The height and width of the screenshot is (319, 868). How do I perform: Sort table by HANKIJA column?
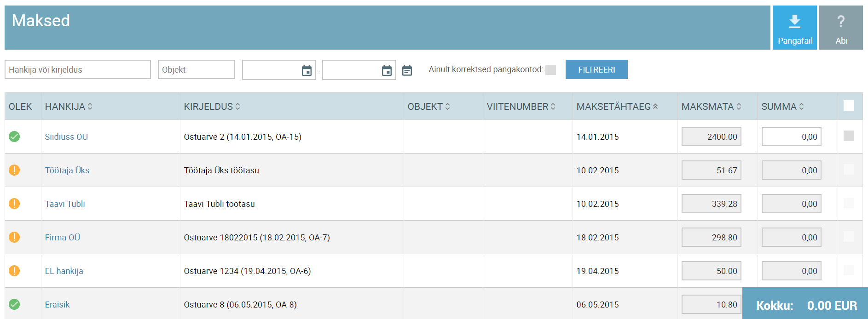click(x=69, y=107)
